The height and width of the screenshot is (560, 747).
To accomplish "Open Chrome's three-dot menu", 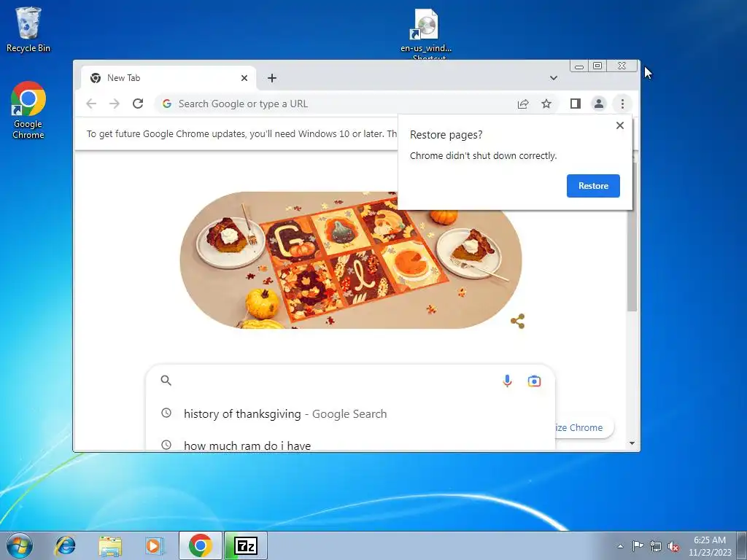I will click(622, 104).
